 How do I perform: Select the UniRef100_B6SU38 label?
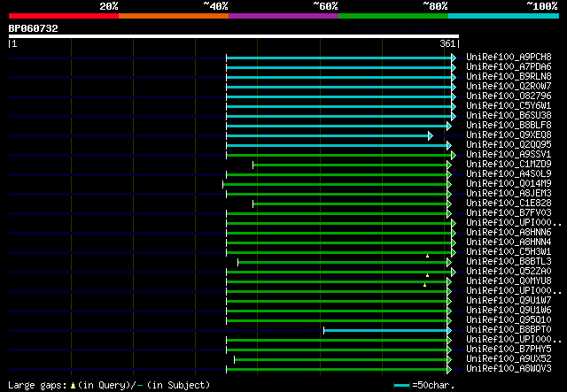(x=509, y=115)
